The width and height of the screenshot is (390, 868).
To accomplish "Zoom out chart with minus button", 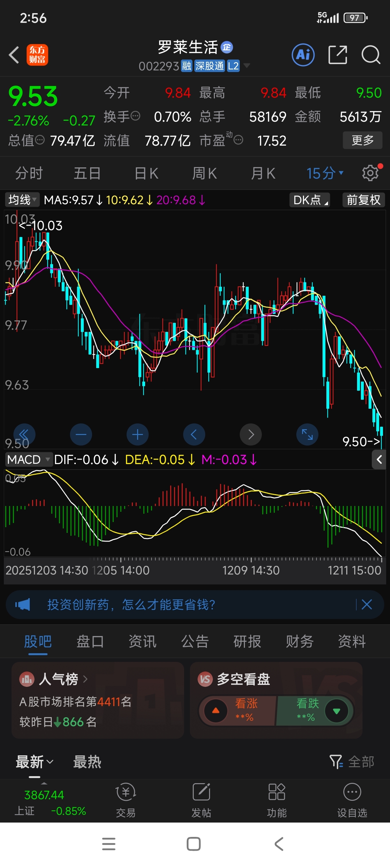I will (81, 435).
